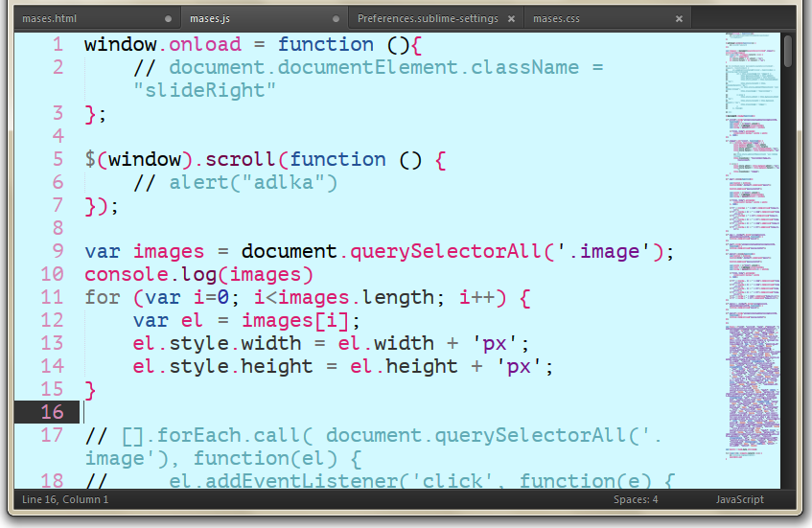Click the Line 16, Column 1 status text

click(65, 499)
